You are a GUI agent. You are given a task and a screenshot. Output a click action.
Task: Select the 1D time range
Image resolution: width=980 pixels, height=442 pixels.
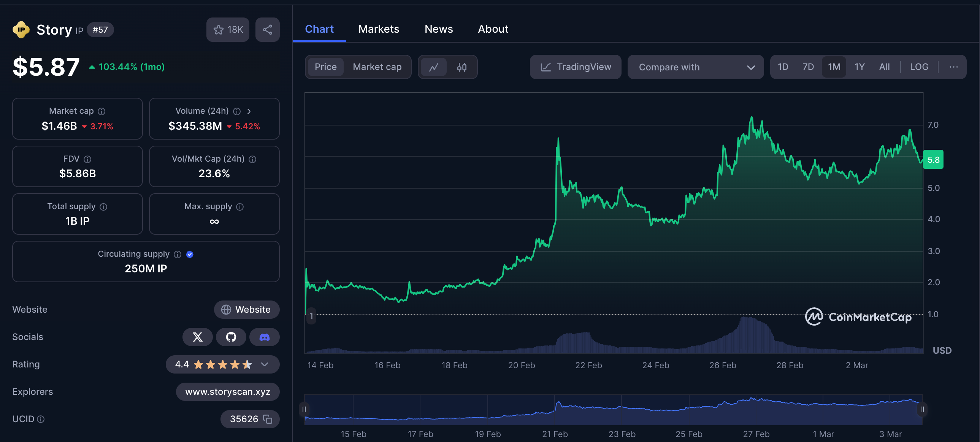(783, 67)
